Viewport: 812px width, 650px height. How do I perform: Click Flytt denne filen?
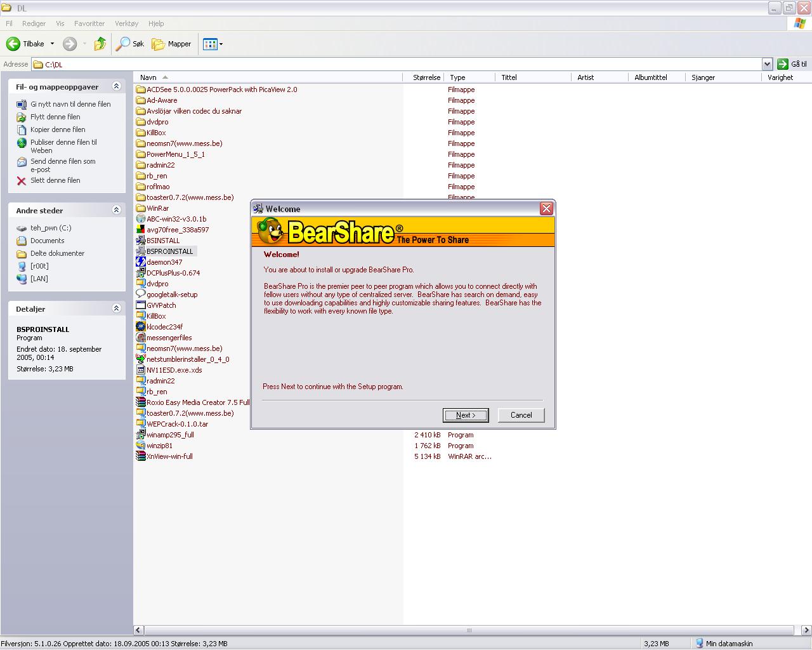55,117
